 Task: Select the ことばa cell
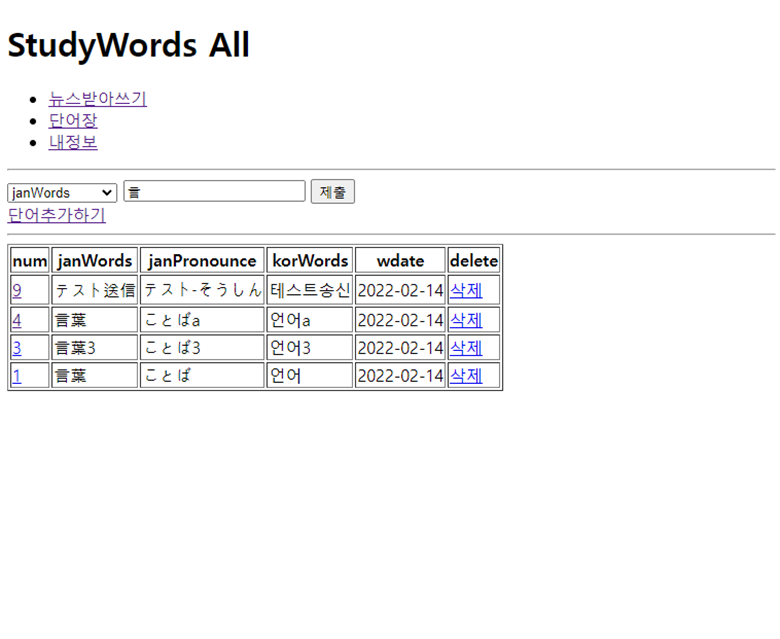[202, 320]
